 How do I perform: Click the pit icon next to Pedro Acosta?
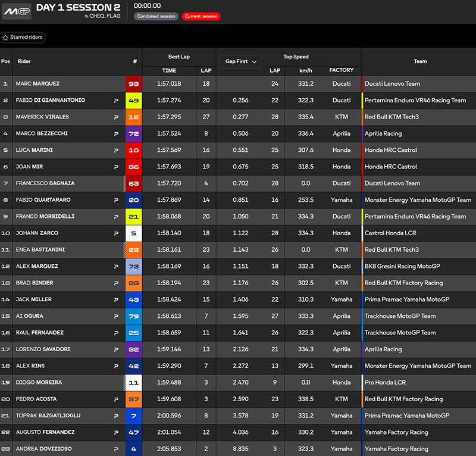pos(116,399)
